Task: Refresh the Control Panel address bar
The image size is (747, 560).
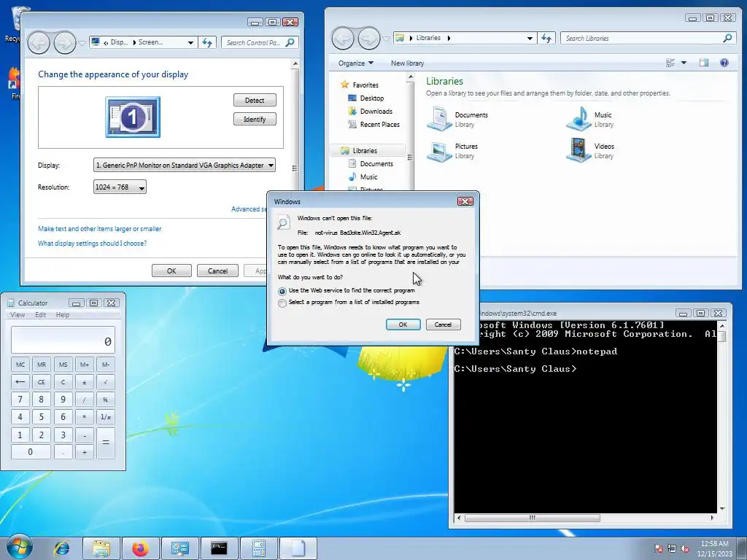Action: tap(207, 42)
